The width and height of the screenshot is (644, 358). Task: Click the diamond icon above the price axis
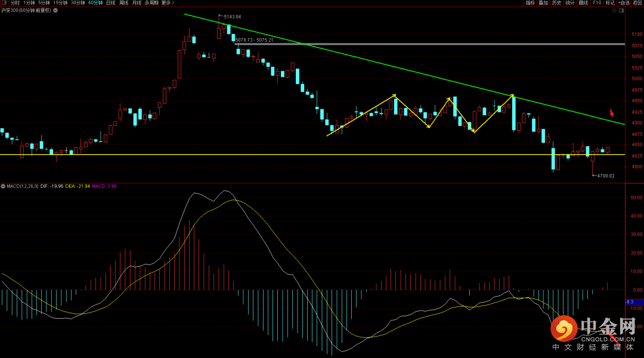pyautogui.click(x=614, y=11)
